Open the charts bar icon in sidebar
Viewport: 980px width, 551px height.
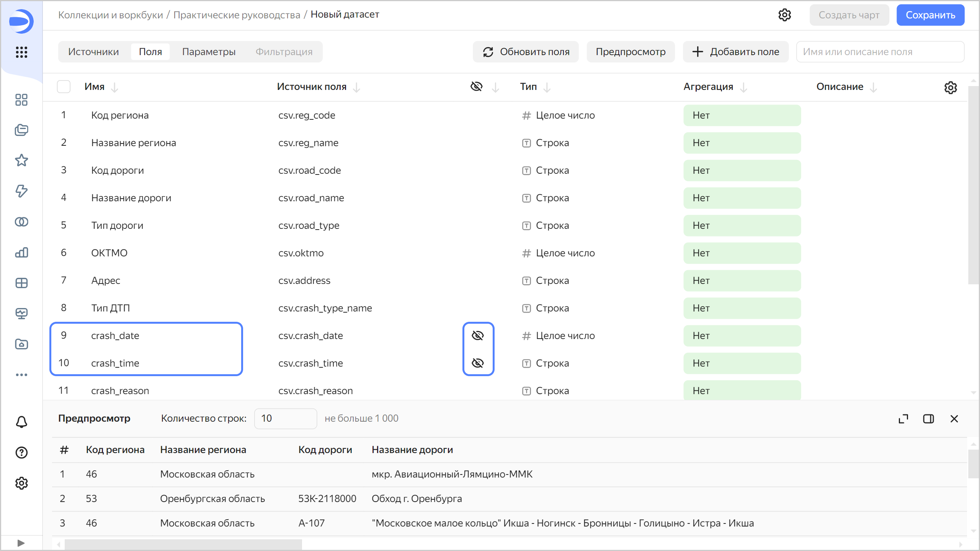pyautogui.click(x=21, y=253)
